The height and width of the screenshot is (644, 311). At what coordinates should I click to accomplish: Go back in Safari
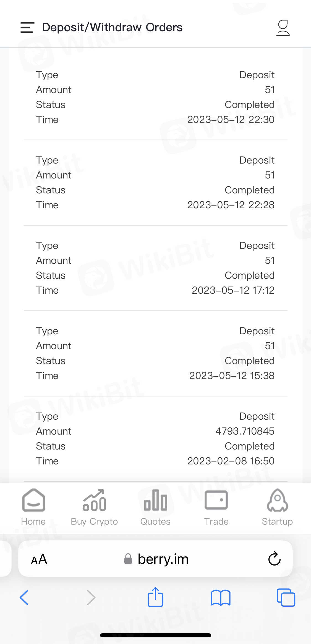click(24, 597)
